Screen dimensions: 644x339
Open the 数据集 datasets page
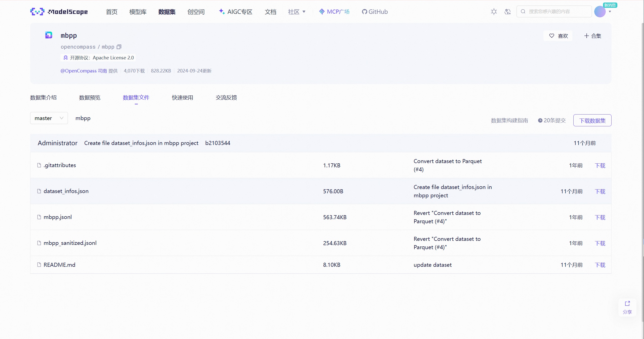click(167, 12)
